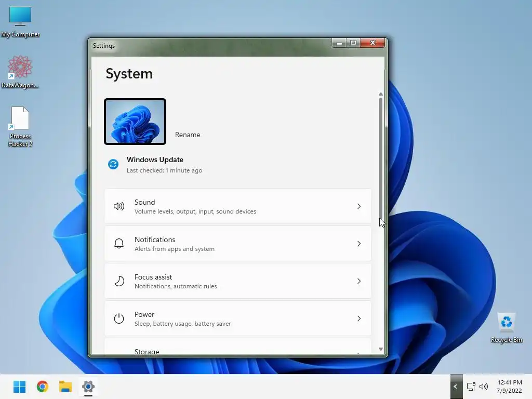Click the scrollbar up arrow in Settings
Image resolution: width=532 pixels, height=399 pixels.
pyautogui.click(x=381, y=95)
